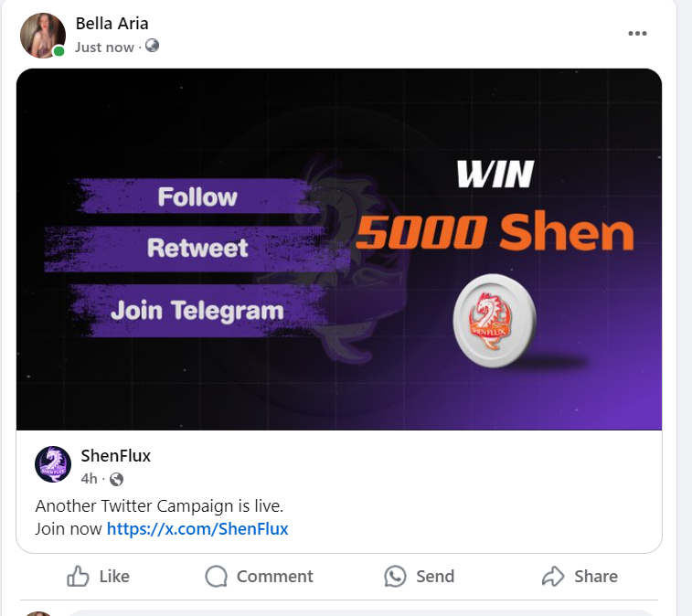Open Bella Aria's profile name link
The height and width of the screenshot is (616, 692).
pos(112,24)
